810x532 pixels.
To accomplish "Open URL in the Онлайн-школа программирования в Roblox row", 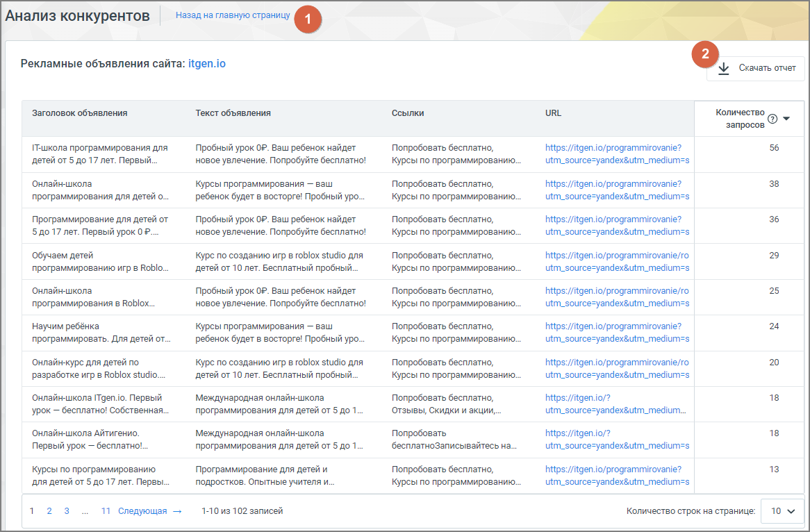I will coord(618,297).
